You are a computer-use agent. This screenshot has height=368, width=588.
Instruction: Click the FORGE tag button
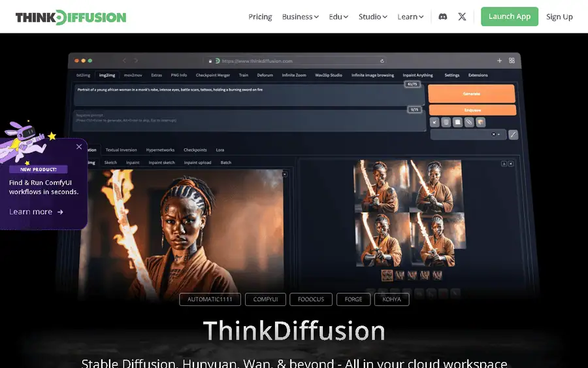point(353,299)
